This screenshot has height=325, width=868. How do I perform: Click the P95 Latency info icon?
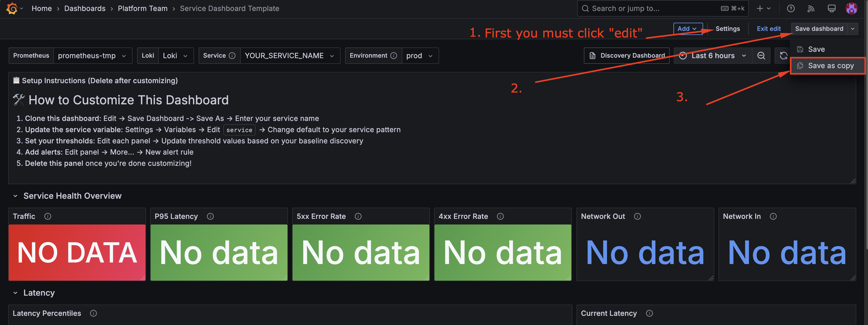[210, 216]
